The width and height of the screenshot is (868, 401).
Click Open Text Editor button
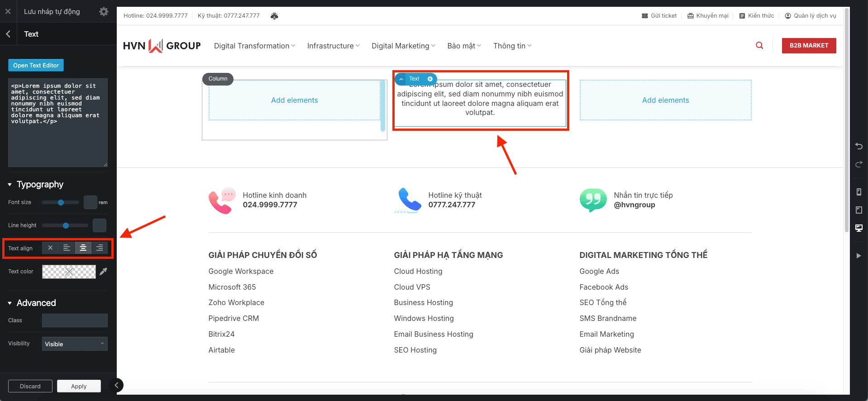tap(36, 65)
